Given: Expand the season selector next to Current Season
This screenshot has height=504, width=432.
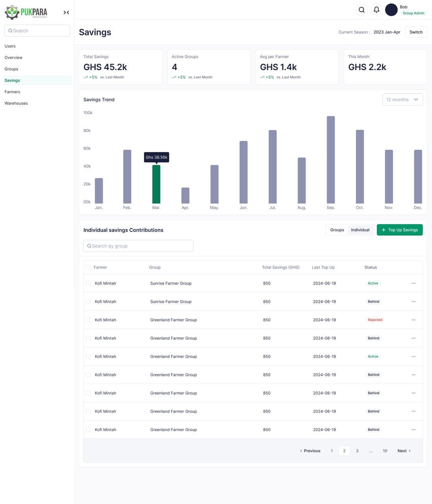Looking at the screenshot, I should (387, 32).
